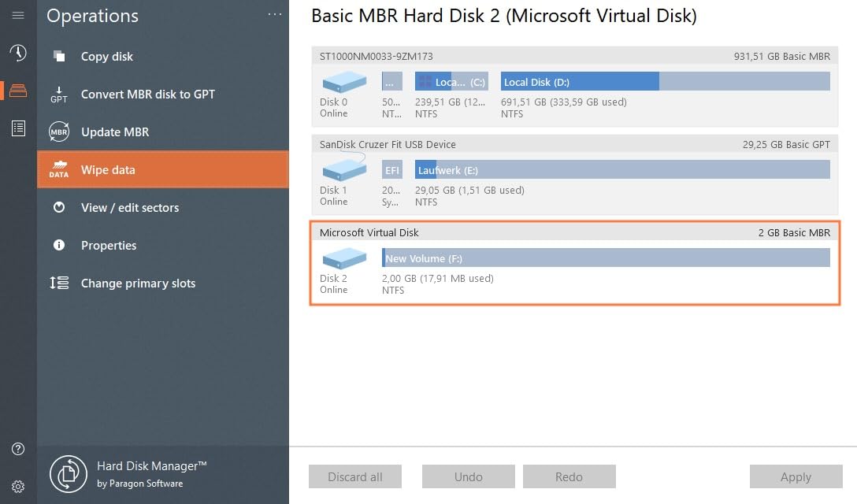Click the Discard all button

coord(355,476)
